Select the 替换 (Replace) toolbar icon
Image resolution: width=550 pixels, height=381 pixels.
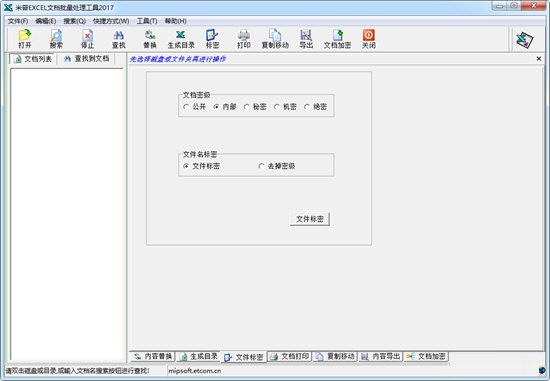(150, 39)
